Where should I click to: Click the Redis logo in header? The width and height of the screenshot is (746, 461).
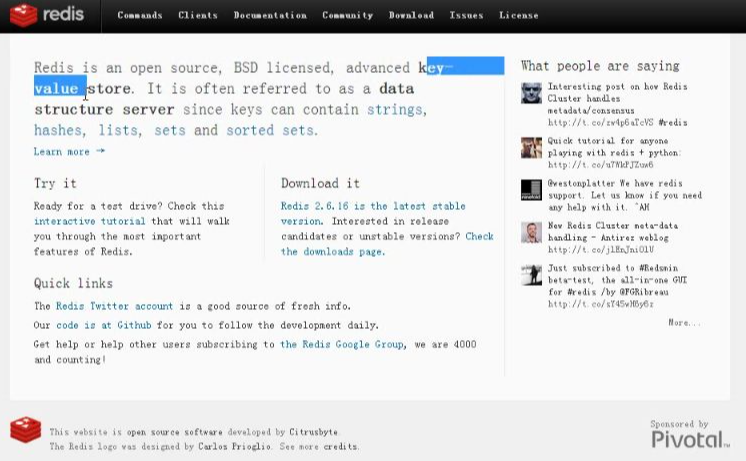47,15
